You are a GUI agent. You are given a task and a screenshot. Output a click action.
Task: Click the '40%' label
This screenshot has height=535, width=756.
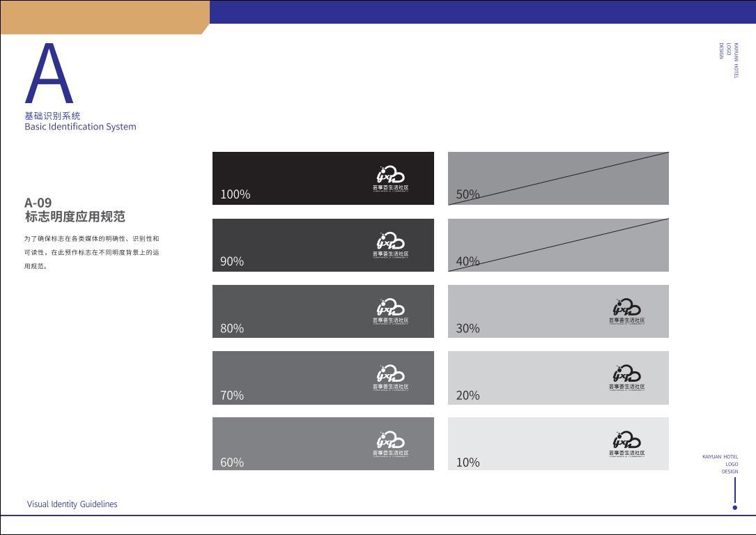click(x=468, y=261)
